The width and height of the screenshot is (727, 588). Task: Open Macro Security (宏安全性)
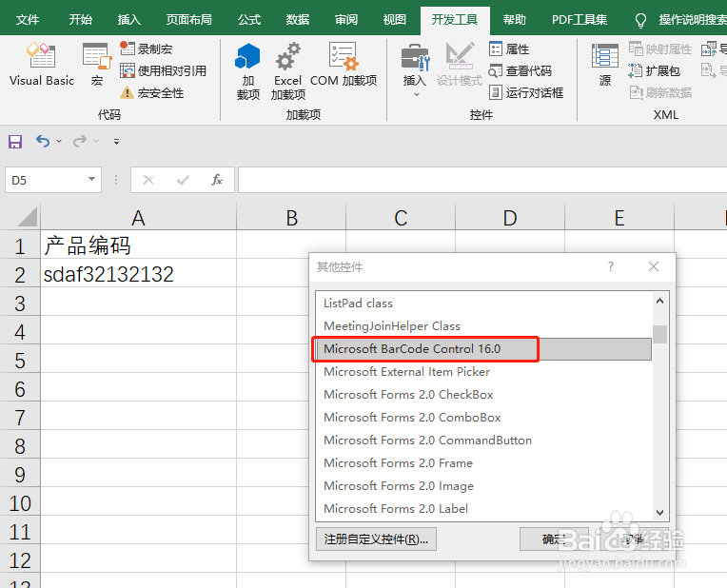pos(152,92)
